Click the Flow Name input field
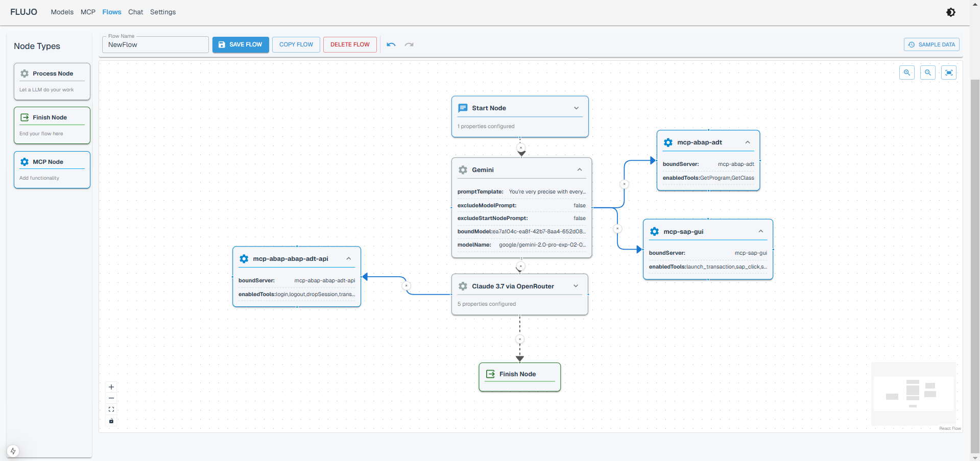 (155, 45)
